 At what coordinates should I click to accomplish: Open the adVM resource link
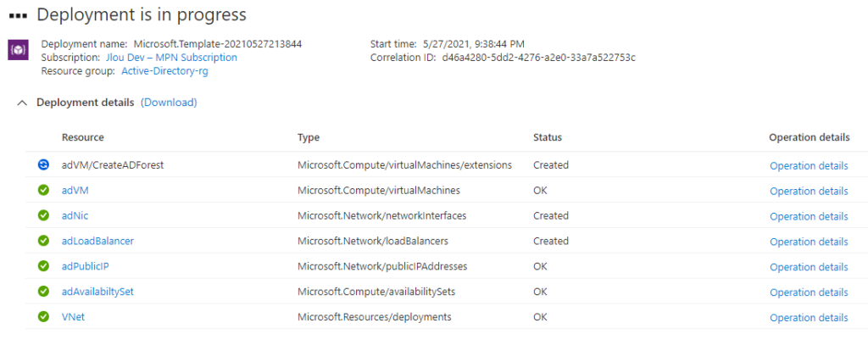click(75, 190)
